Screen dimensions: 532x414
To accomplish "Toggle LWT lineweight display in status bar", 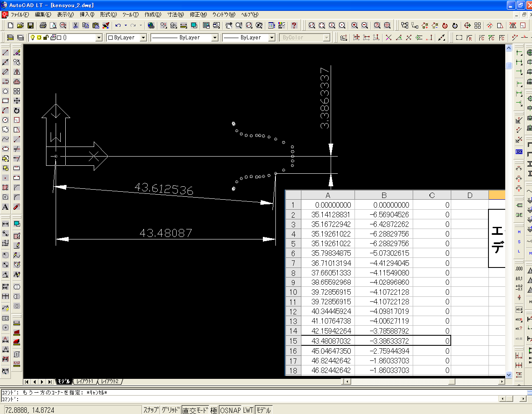I will tap(248, 410).
